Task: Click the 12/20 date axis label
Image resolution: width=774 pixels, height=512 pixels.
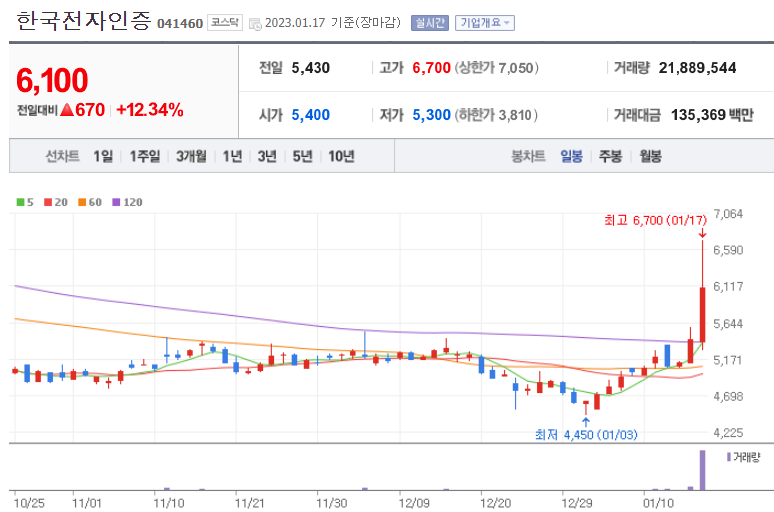Action: point(495,503)
